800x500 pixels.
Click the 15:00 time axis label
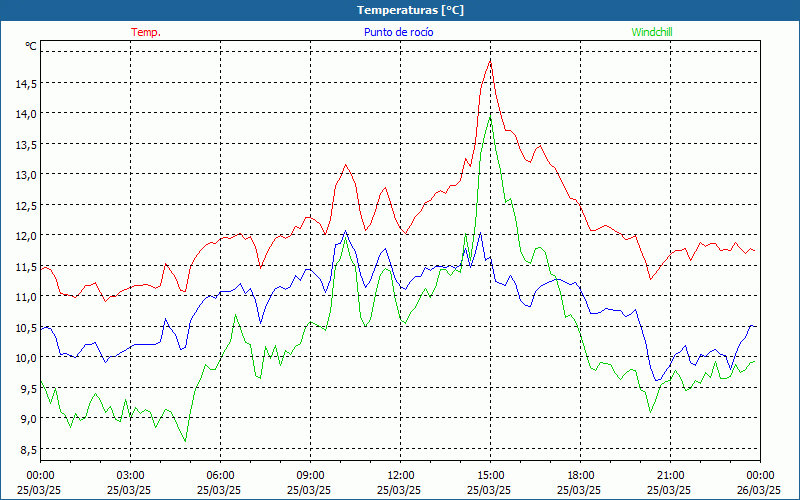tap(491, 475)
